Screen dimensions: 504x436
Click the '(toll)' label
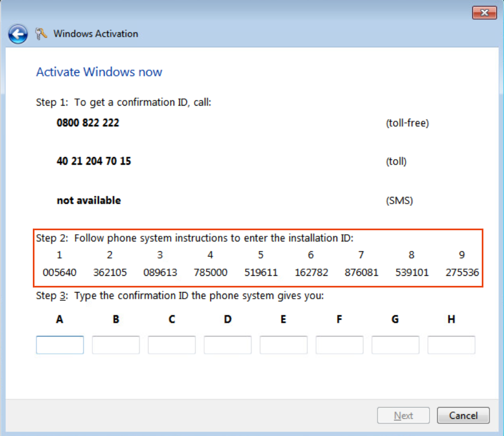(x=396, y=161)
